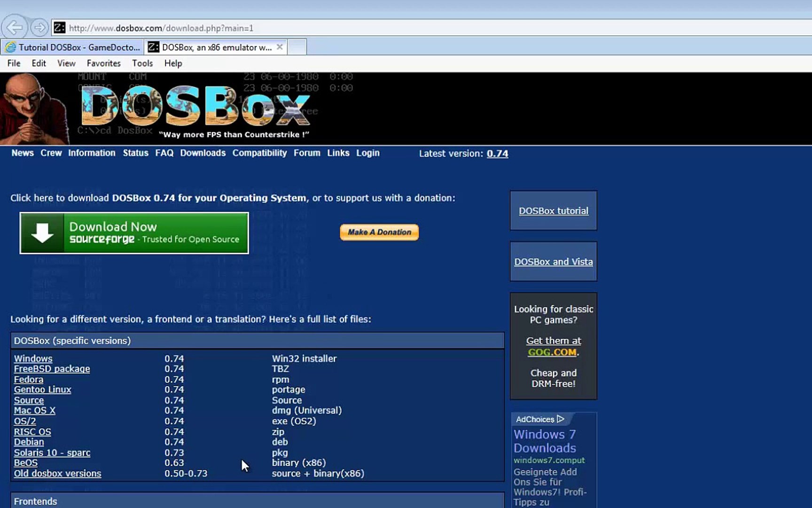The image size is (812, 508).
Task: Open the Tools menu
Action: [142, 63]
